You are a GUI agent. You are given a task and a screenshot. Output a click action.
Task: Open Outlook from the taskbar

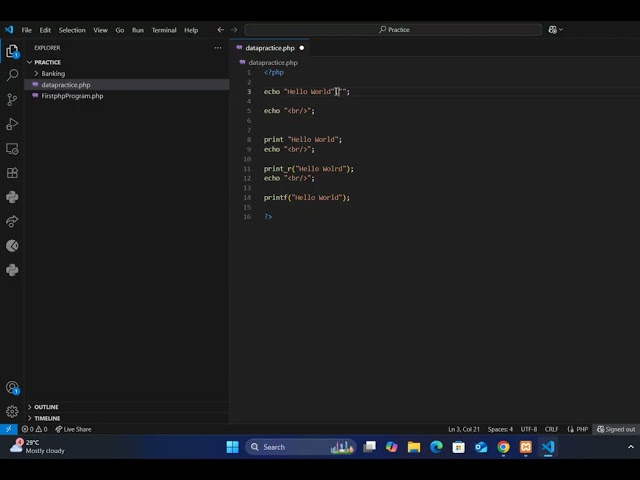(481, 447)
